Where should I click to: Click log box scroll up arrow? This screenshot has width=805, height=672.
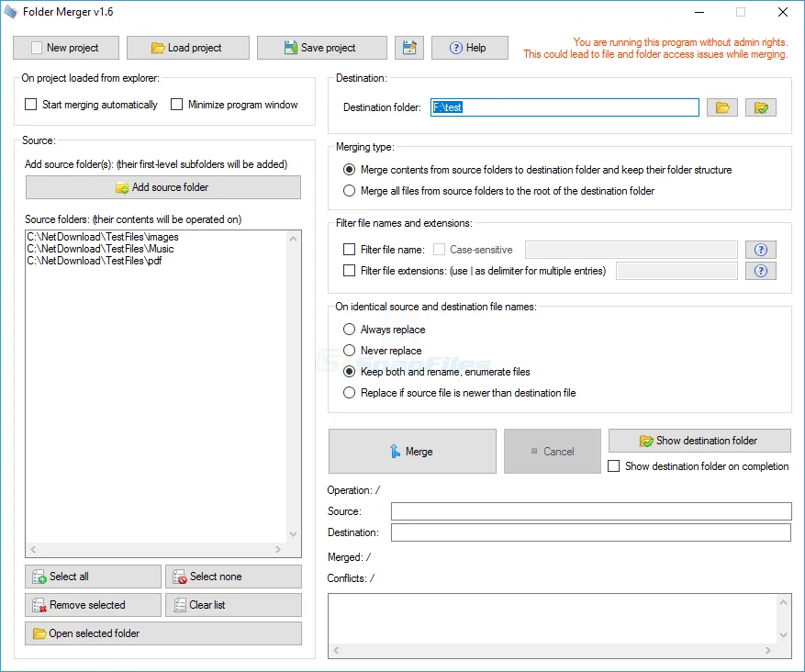click(783, 602)
